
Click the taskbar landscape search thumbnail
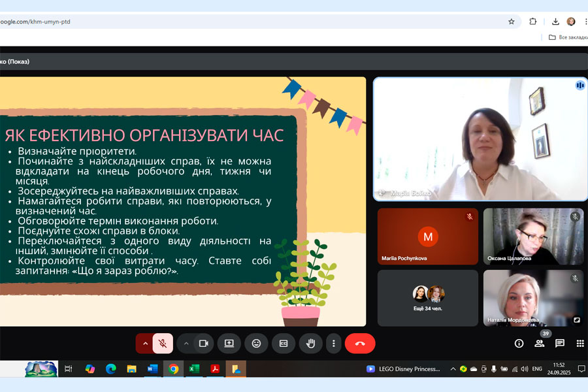coord(41,368)
